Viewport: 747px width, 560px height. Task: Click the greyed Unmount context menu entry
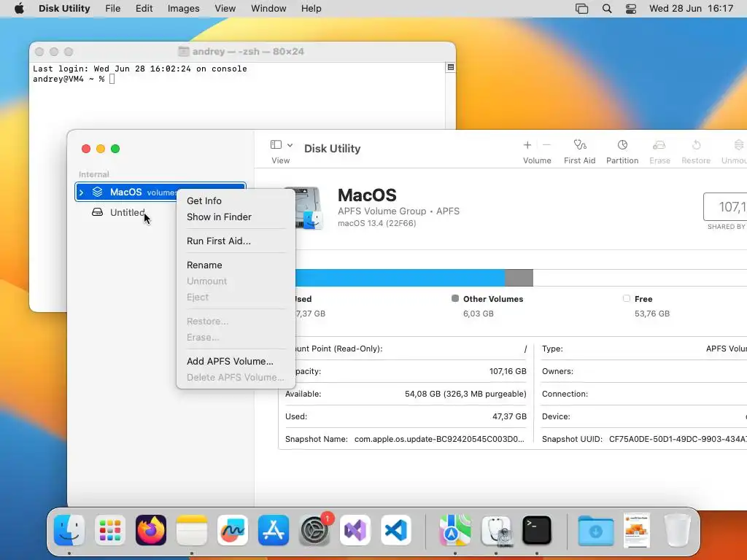click(206, 281)
